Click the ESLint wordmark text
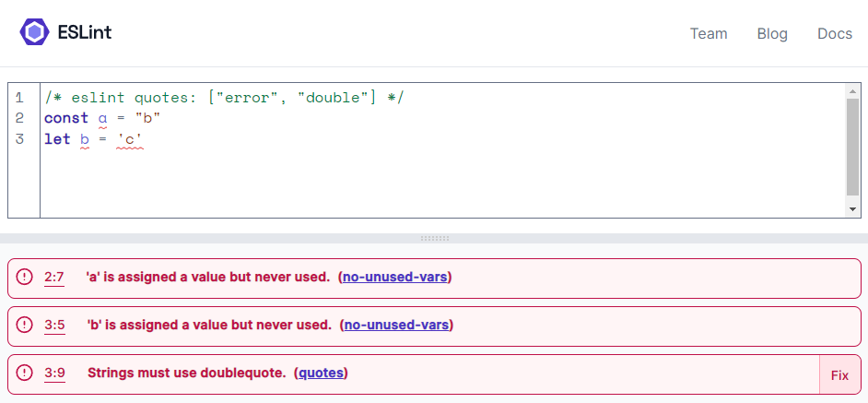868x403 pixels. pos(85,32)
